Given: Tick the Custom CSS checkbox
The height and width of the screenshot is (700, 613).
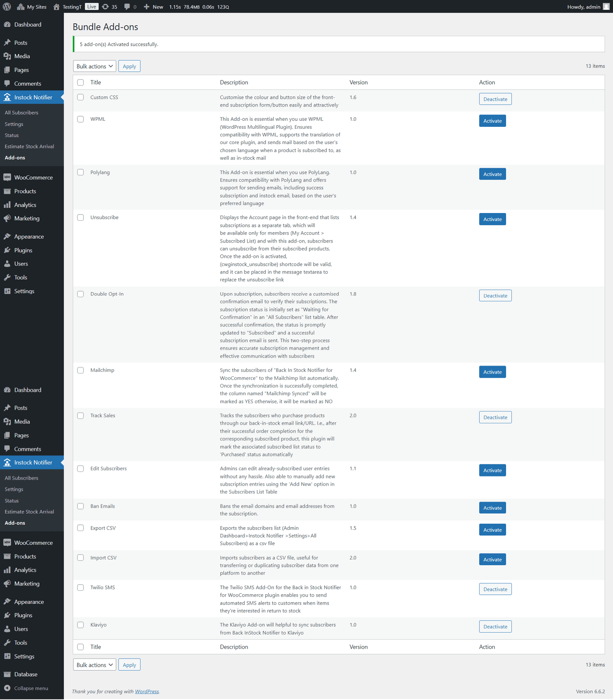Looking at the screenshot, I should (x=80, y=97).
